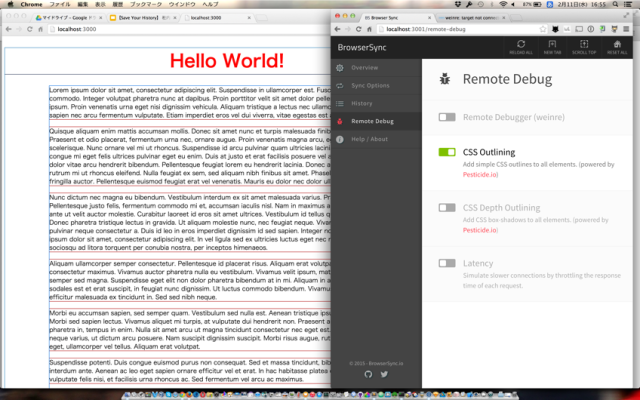
Task: Open Sync Options in the sidebar
Action: click(x=368, y=85)
